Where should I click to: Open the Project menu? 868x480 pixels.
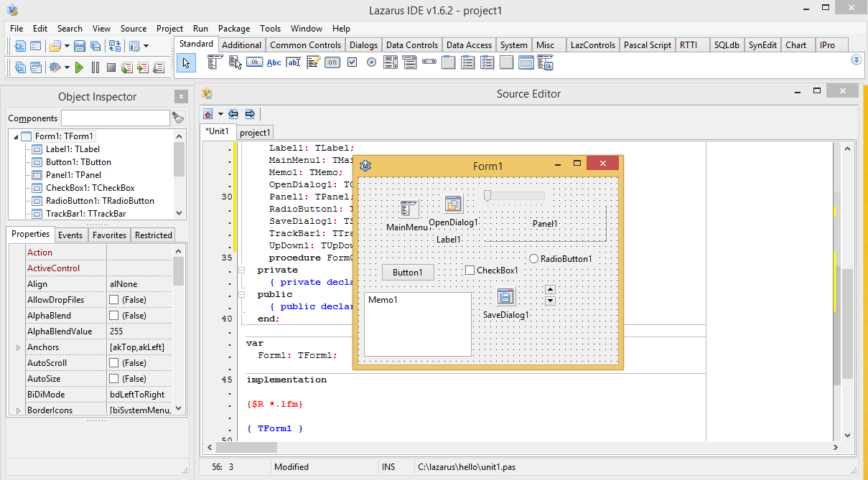click(x=169, y=29)
